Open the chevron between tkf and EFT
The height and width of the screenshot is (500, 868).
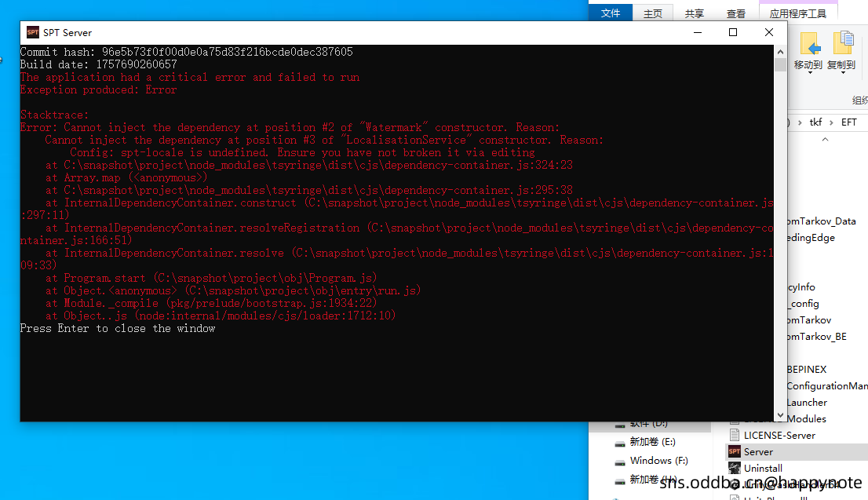coord(830,122)
